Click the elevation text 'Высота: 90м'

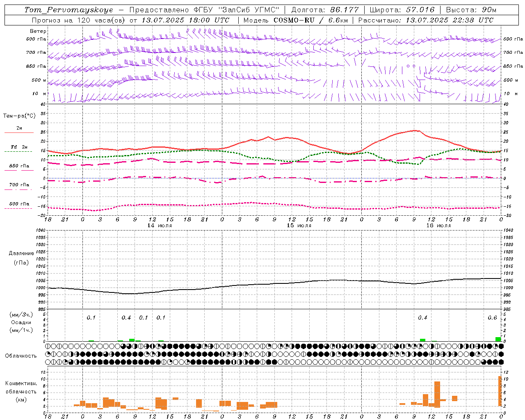[x=471, y=10]
